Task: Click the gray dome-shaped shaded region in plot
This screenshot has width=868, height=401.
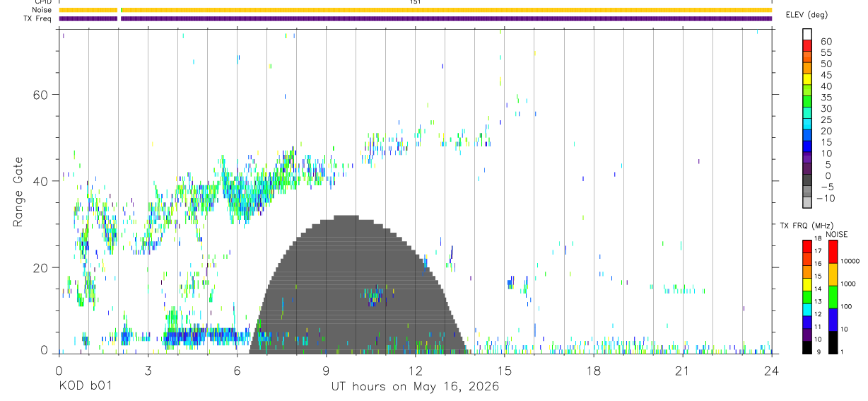Action: point(357,283)
